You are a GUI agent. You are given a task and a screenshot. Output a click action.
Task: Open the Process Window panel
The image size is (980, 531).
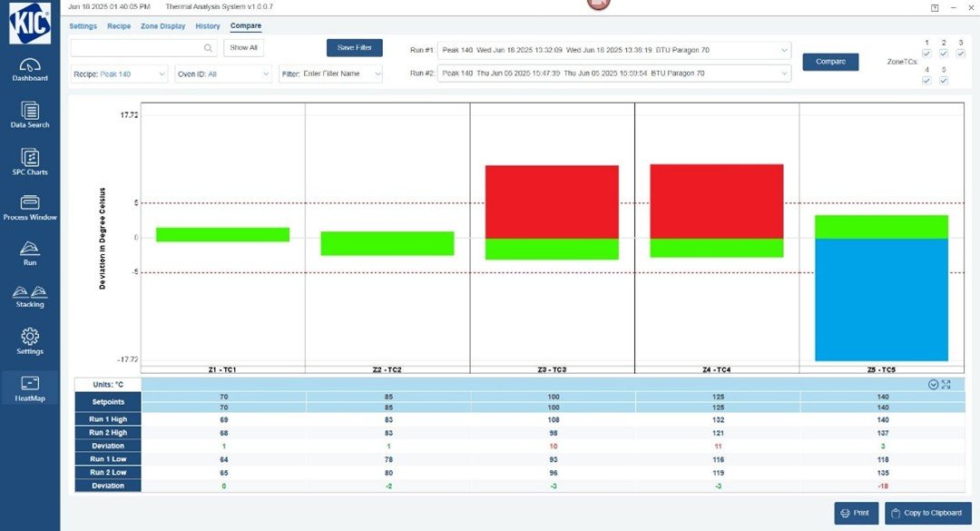[x=30, y=208]
